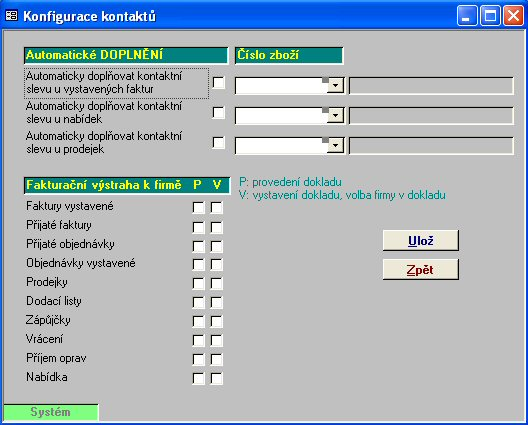Check P box for Faktury vystavené
The height and width of the screenshot is (425, 528).
[x=198, y=207]
